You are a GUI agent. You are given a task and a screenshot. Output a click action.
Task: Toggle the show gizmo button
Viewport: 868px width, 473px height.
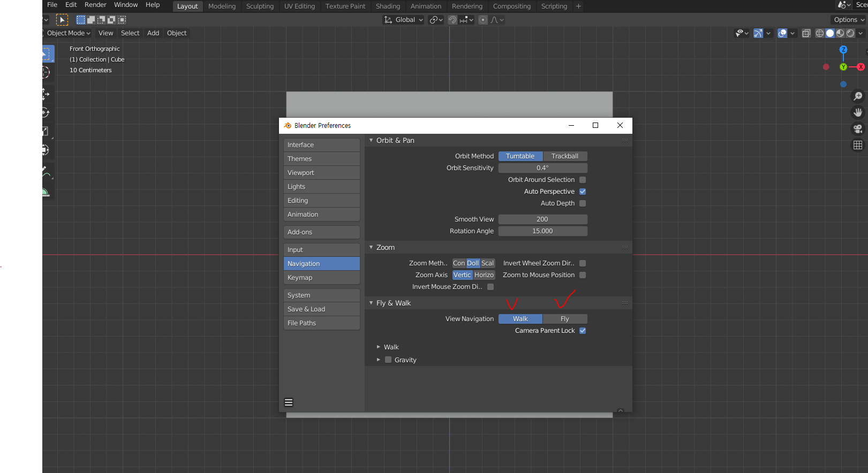pyautogui.click(x=758, y=33)
